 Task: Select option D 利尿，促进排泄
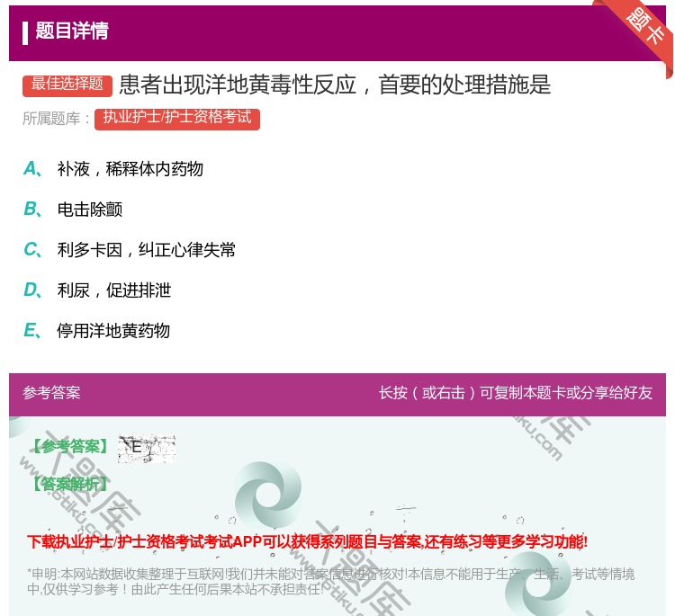pyautogui.click(x=97, y=290)
